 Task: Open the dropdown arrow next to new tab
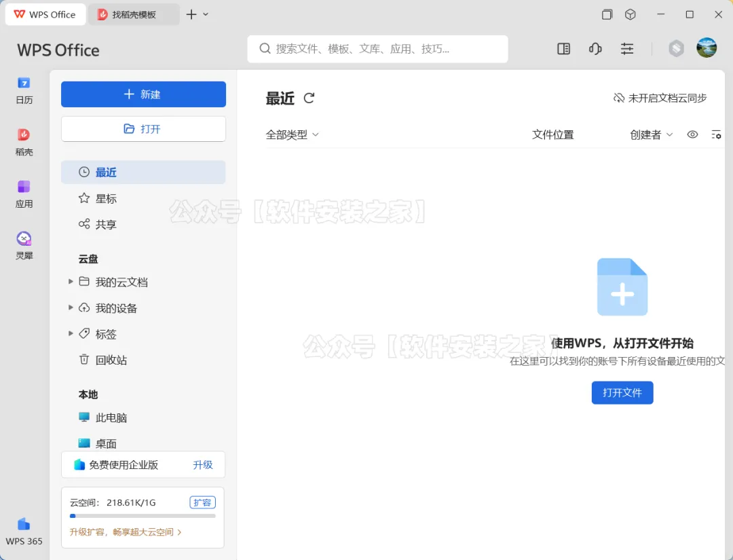(x=206, y=14)
